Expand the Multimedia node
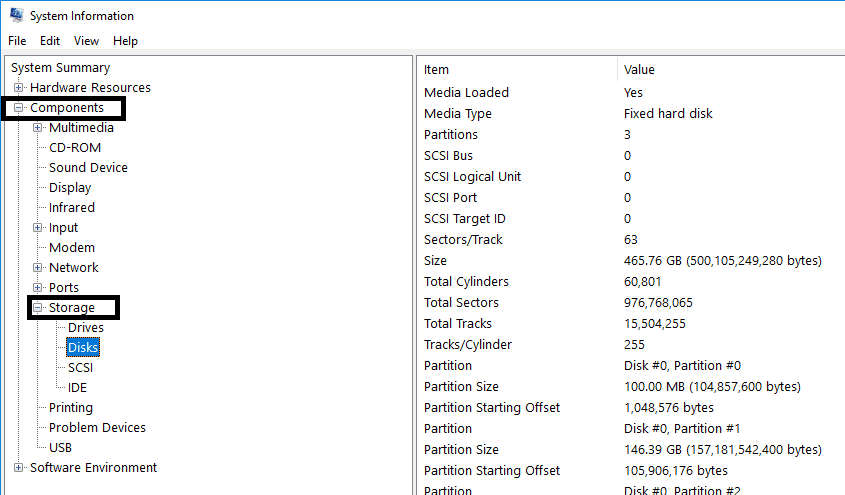The image size is (845, 495). pos(37,128)
